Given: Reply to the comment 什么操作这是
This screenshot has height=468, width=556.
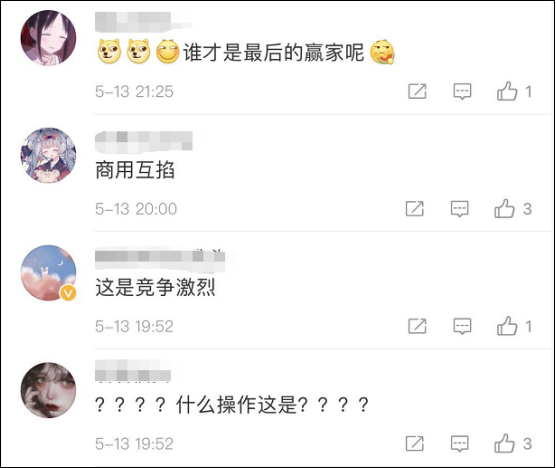Looking at the screenshot, I should (460, 444).
